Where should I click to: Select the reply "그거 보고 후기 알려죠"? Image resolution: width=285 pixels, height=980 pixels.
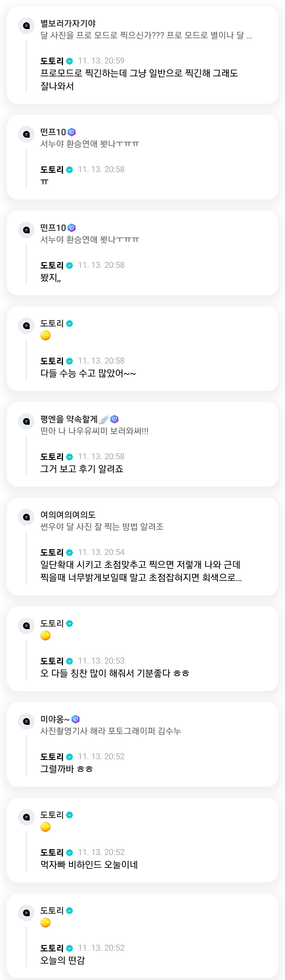(x=82, y=469)
